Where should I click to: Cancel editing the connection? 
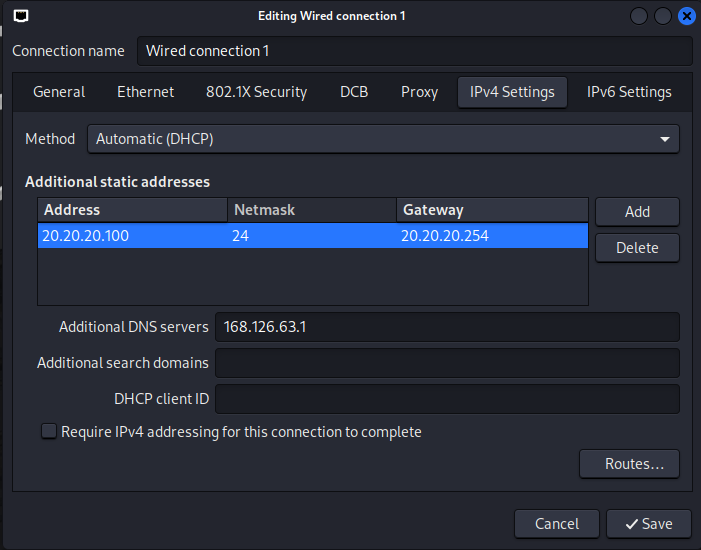pos(557,524)
